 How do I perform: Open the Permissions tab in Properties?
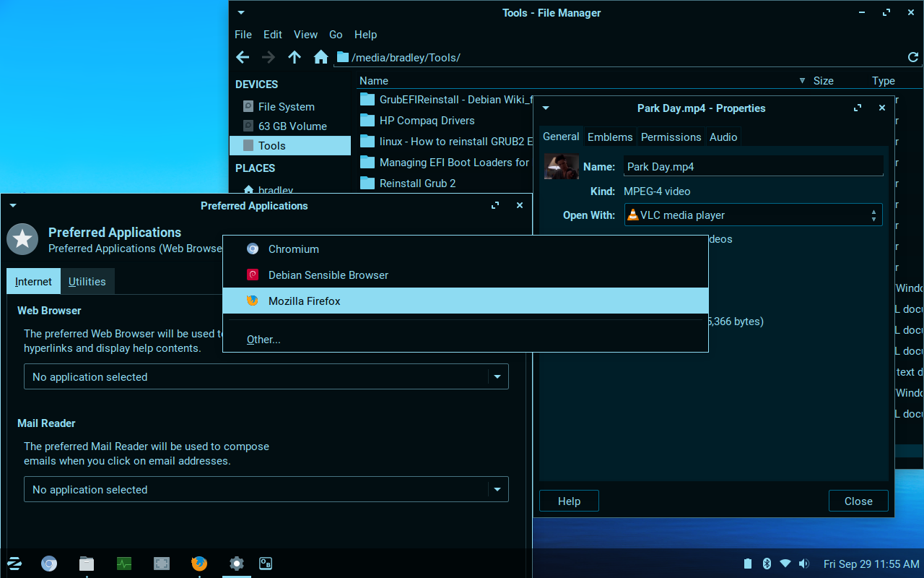(x=671, y=137)
